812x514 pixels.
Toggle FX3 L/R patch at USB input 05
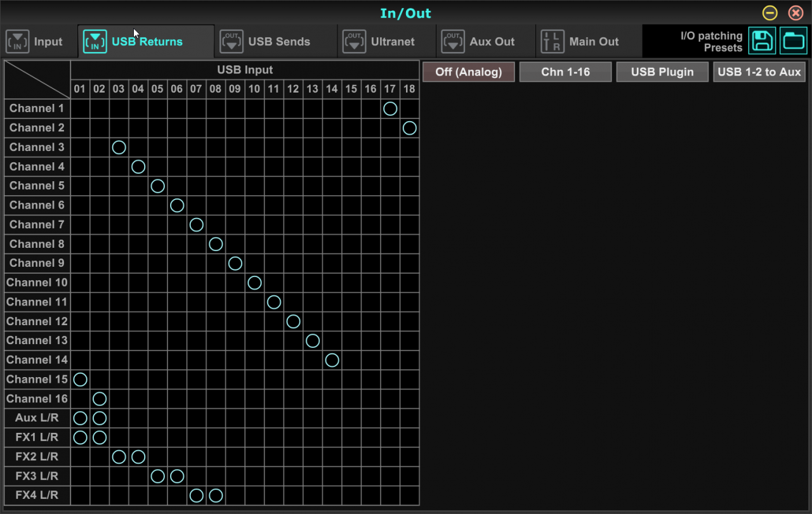coord(158,476)
